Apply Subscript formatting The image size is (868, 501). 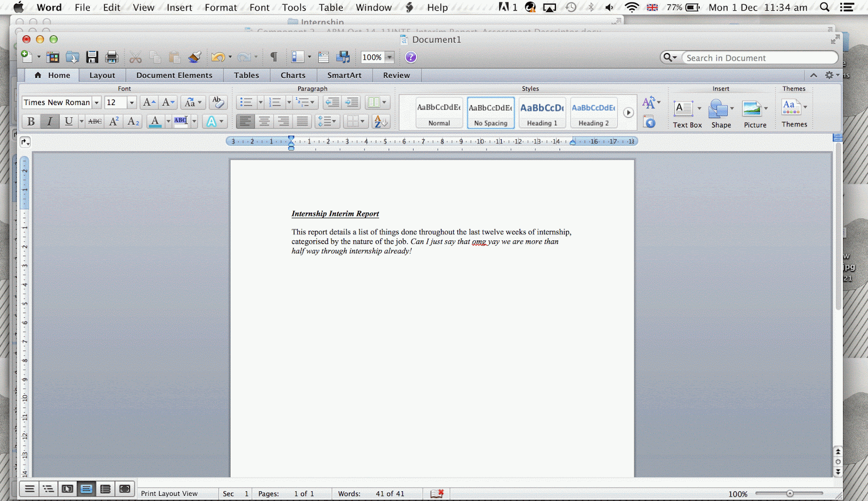pos(133,121)
